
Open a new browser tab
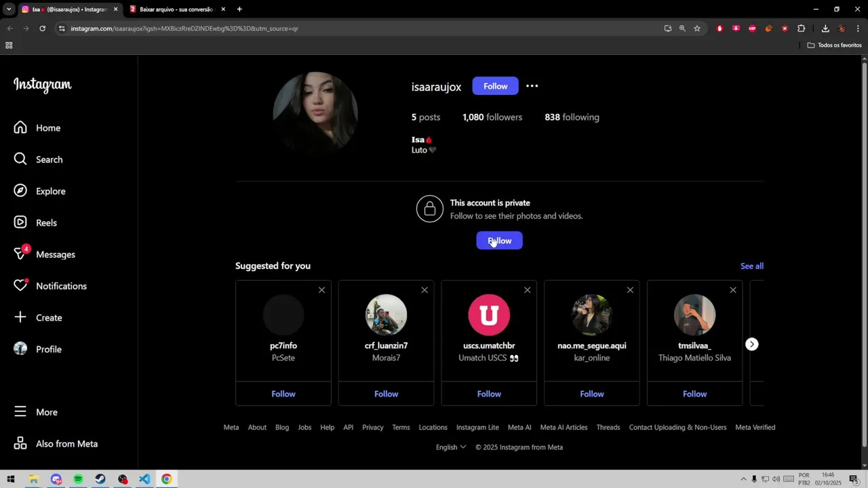pos(239,9)
